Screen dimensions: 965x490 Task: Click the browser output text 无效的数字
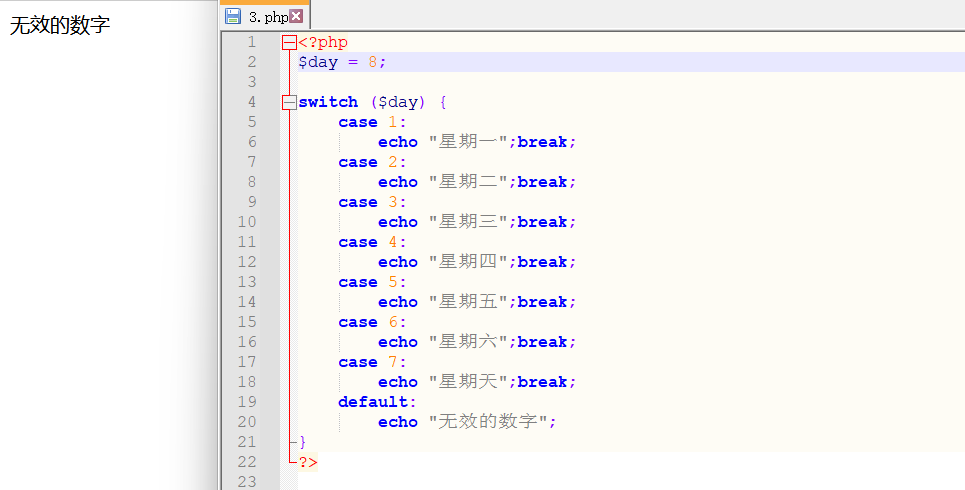[60, 25]
